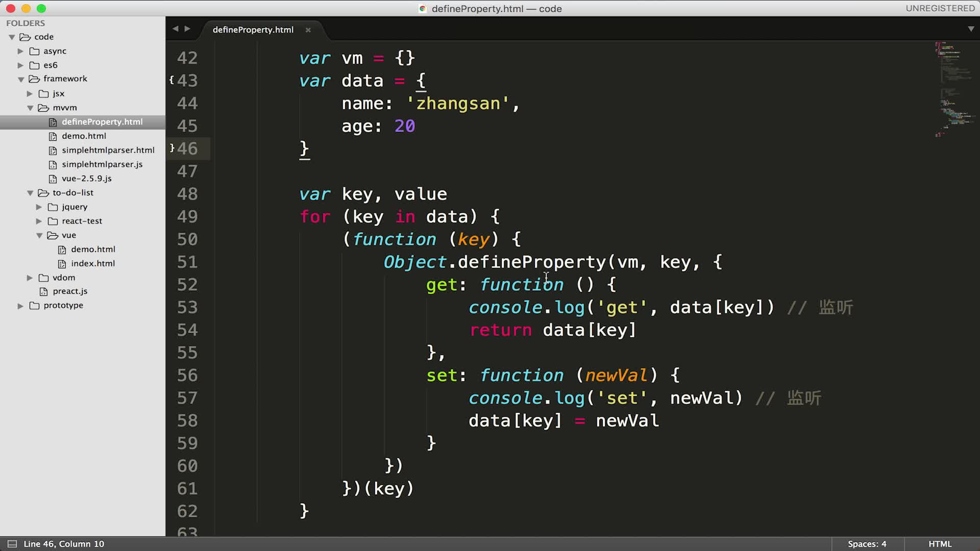Expand the prototype folder
Viewport: 980px width, 551px height.
[x=20, y=306]
